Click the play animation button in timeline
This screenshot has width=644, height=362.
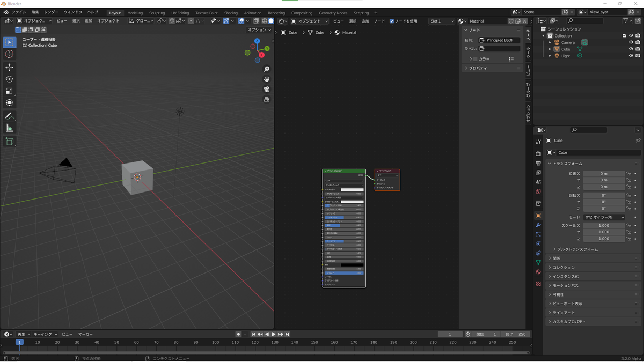(x=273, y=334)
